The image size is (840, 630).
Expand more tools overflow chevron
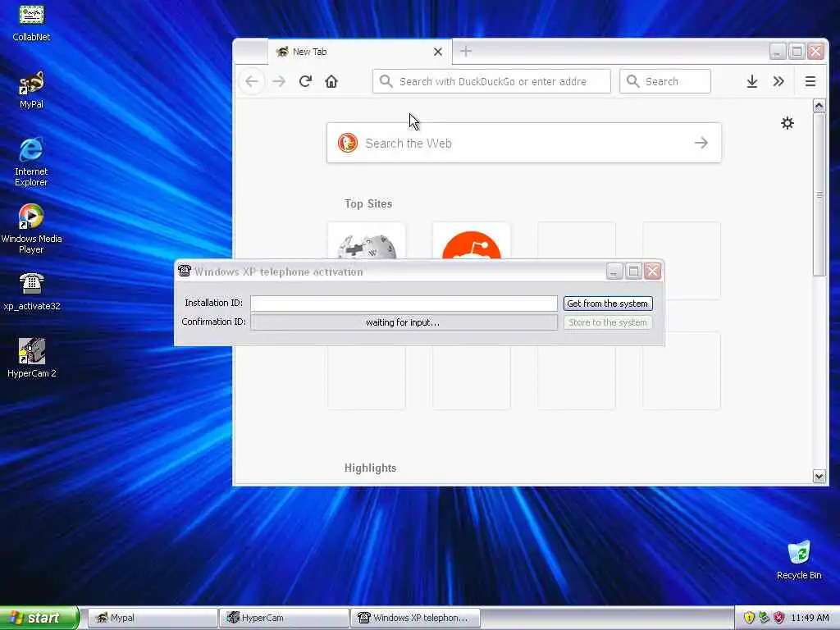click(x=778, y=81)
